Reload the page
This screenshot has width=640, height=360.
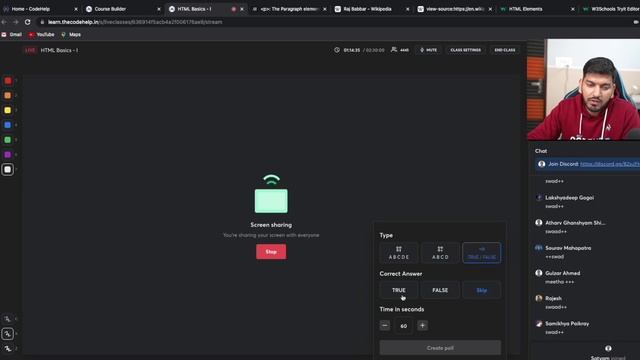27,22
